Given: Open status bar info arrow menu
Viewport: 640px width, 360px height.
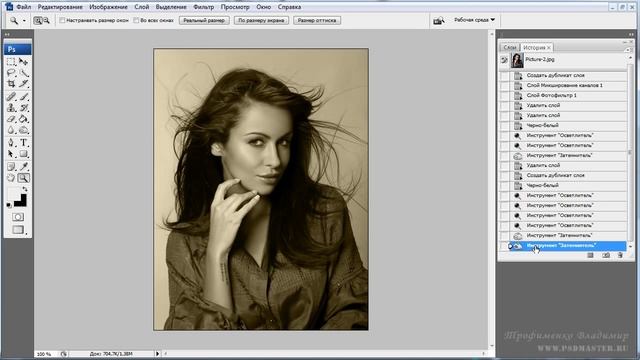Looking at the screenshot, I should (158, 353).
